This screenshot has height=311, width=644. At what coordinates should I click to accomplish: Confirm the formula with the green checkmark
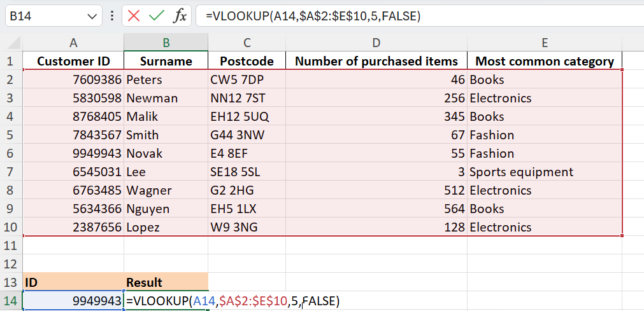tap(157, 16)
